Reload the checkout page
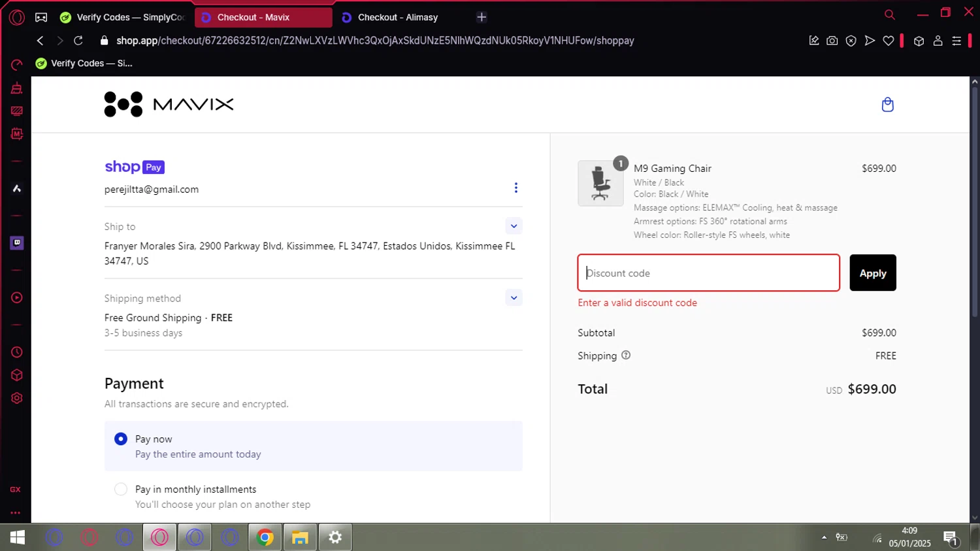 point(78,41)
